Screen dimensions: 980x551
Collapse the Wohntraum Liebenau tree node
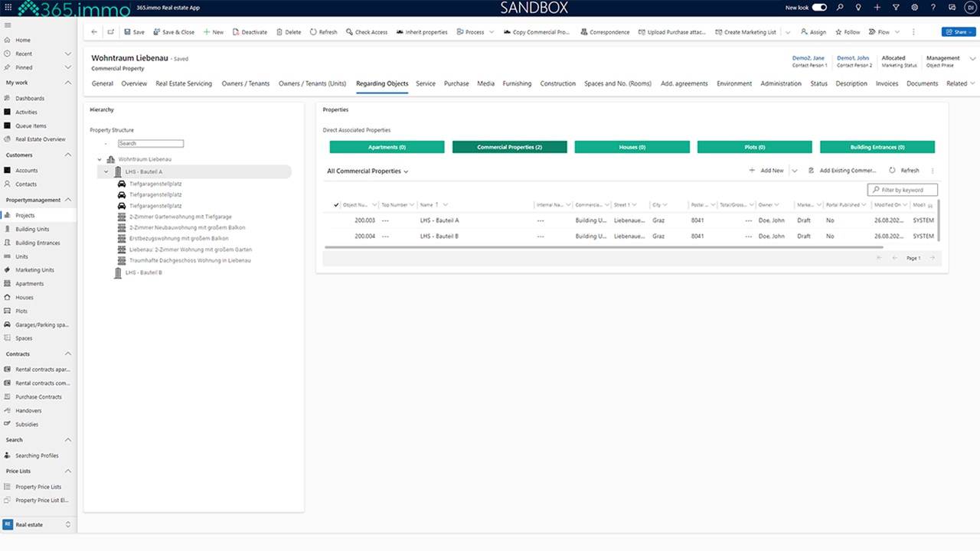(100, 159)
